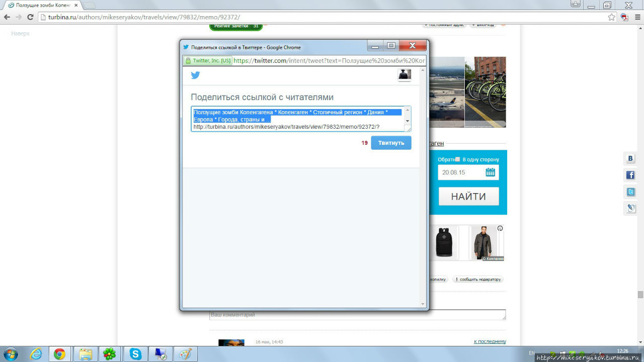644x362 pixels.
Task: Click the LiveJournal share icon
Action: [x=630, y=208]
